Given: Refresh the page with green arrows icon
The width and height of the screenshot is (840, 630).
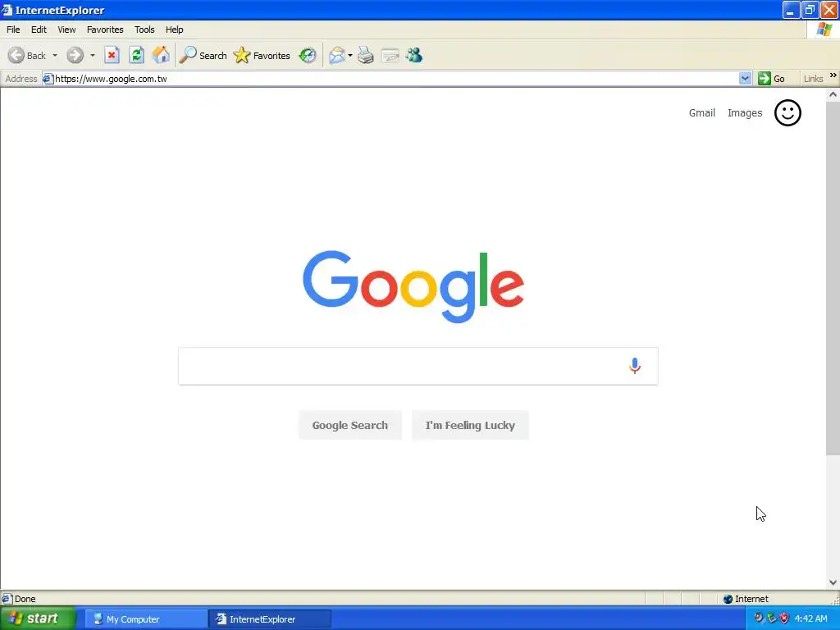Looking at the screenshot, I should point(137,55).
